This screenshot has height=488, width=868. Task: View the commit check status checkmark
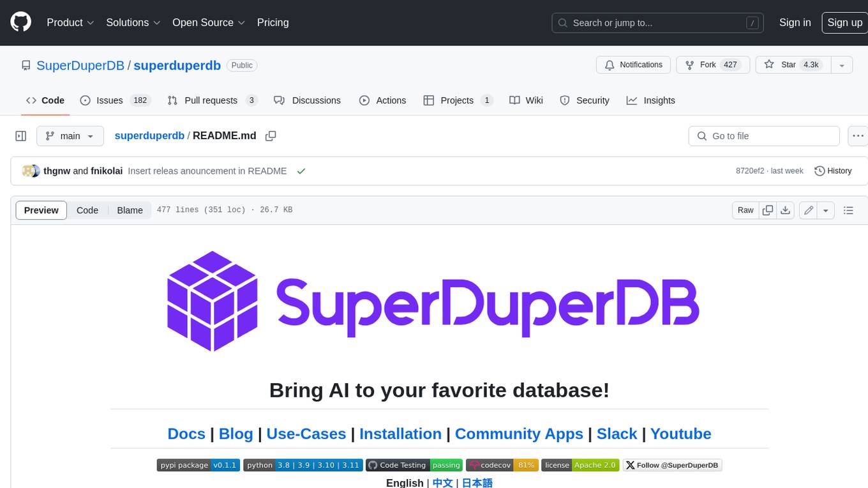click(301, 171)
